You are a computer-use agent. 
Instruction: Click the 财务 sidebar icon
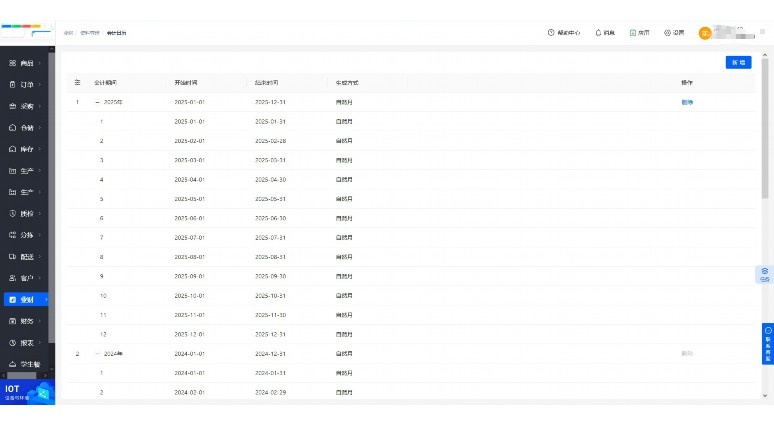pos(12,321)
